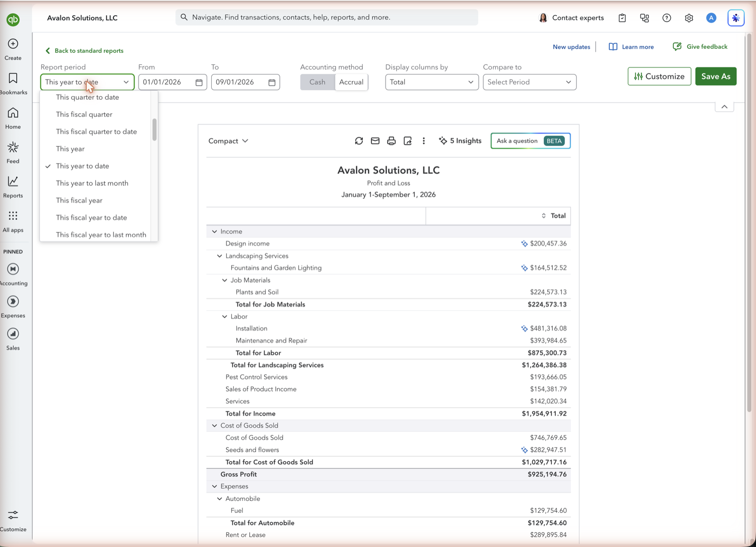The height and width of the screenshot is (547, 756).
Task: Click the export report icon
Action: (408, 141)
